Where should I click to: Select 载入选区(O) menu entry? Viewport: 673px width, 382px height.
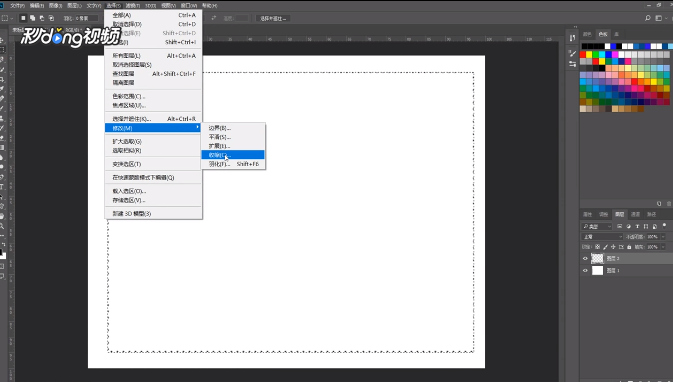pos(153,191)
